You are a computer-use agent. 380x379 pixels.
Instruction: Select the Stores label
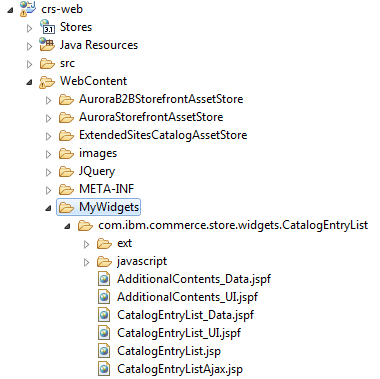76,27
